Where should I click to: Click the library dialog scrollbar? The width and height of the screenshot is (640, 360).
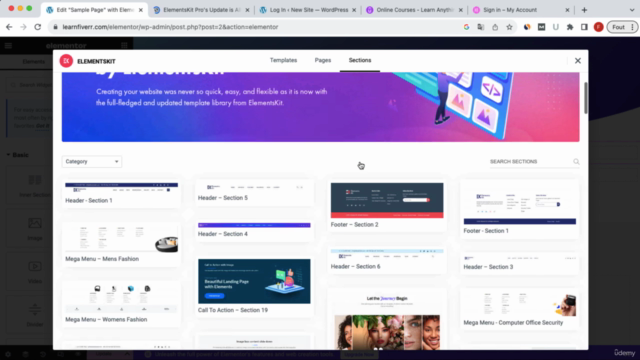[x=585, y=98]
